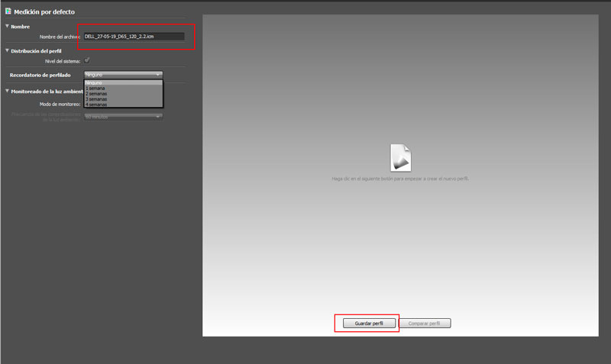Open the ambient light check frequency dropdown
This screenshot has width=611, height=364.
tap(123, 117)
